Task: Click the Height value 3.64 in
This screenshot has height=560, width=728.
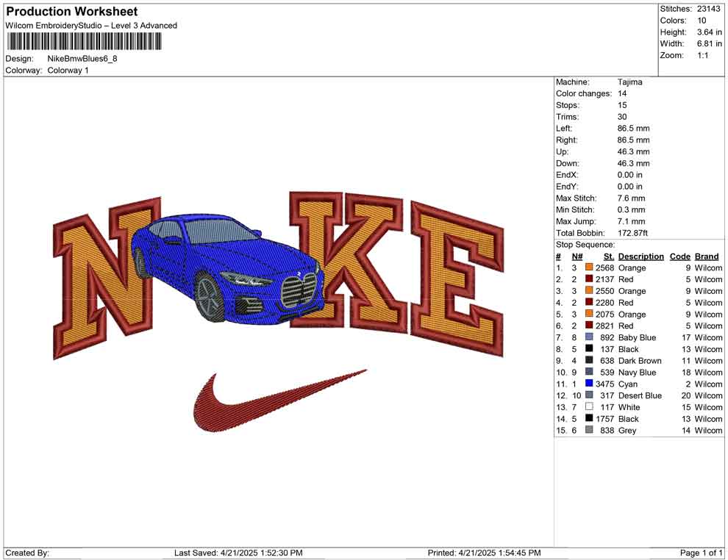Action: (x=709, y=32)
